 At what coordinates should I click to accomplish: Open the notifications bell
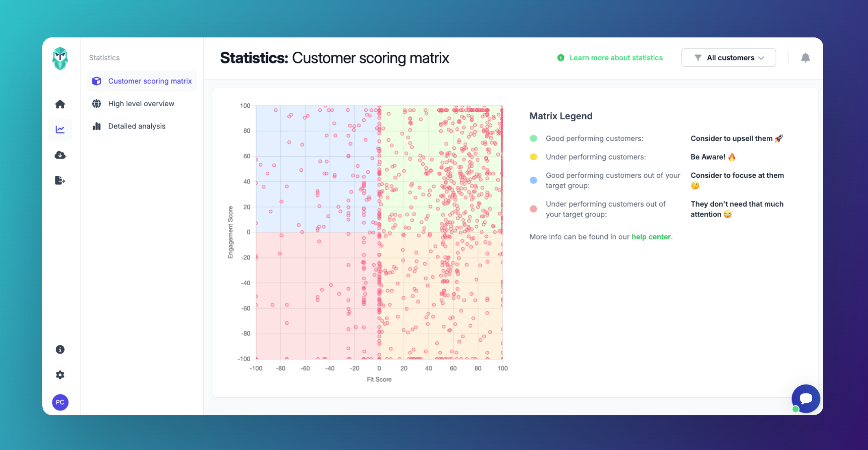click(x=805, y=58)
